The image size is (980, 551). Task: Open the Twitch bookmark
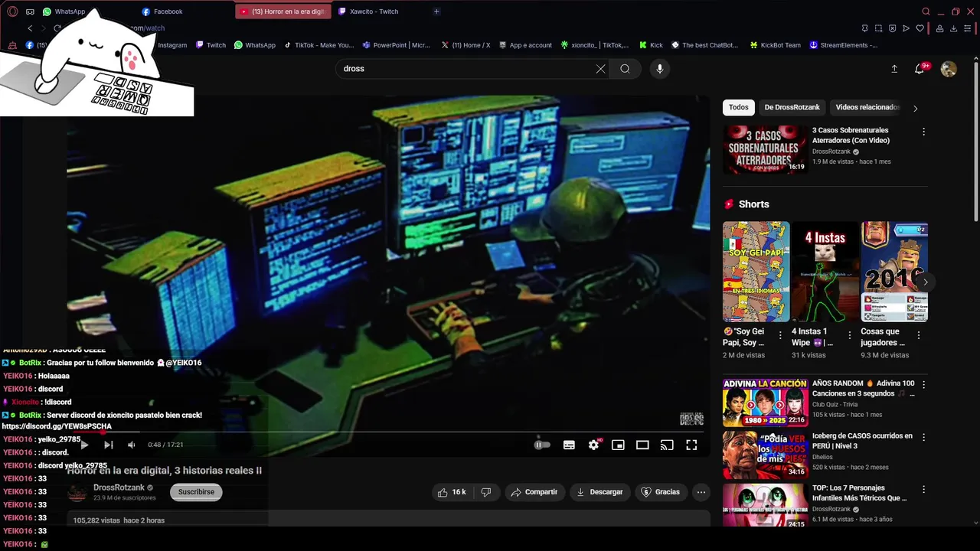[211, 45]
